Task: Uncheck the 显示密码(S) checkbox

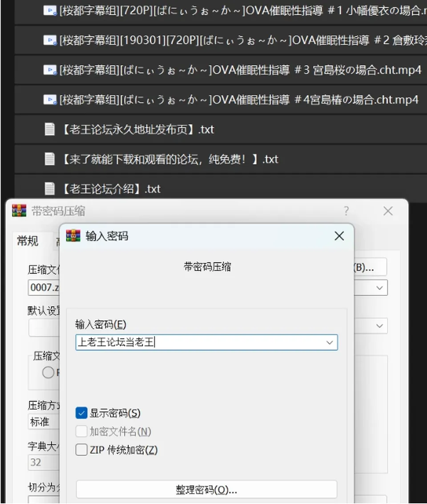Action: (81, 413)
